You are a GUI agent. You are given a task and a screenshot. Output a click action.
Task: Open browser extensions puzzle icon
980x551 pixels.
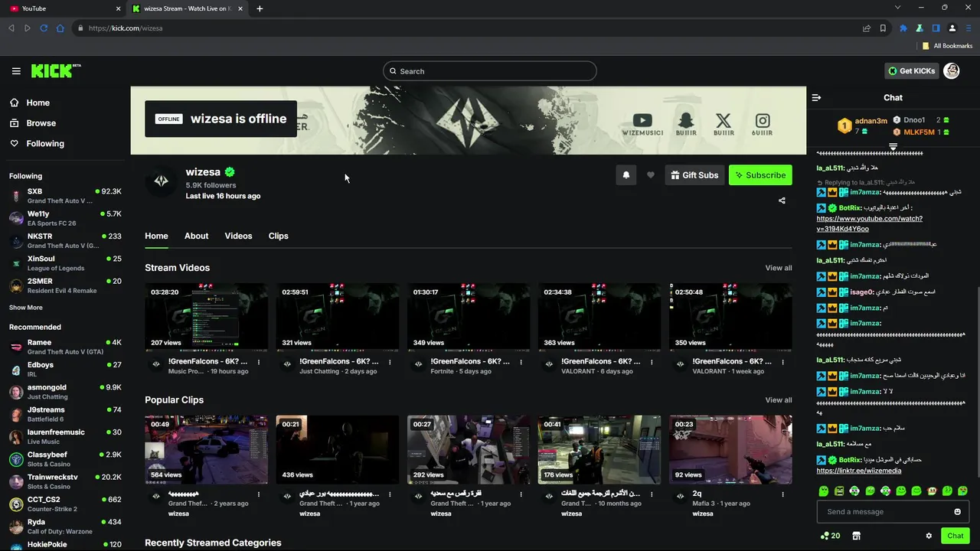point(903,28)
